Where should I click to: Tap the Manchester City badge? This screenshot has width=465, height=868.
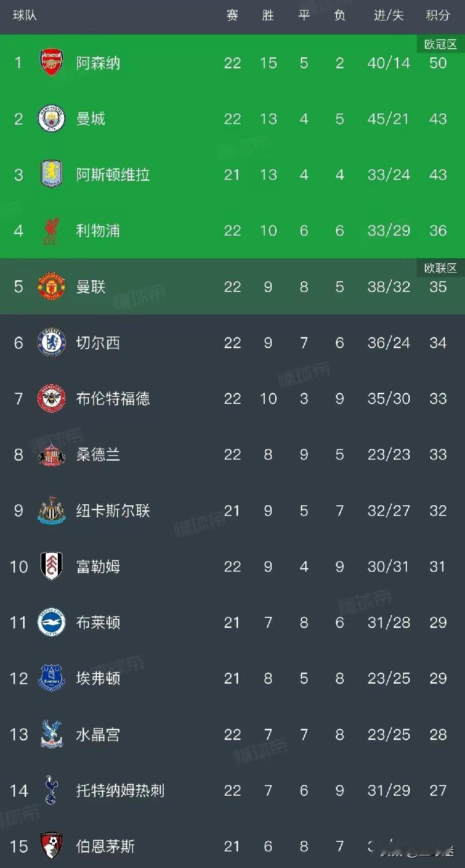click(x=52, y=119)
